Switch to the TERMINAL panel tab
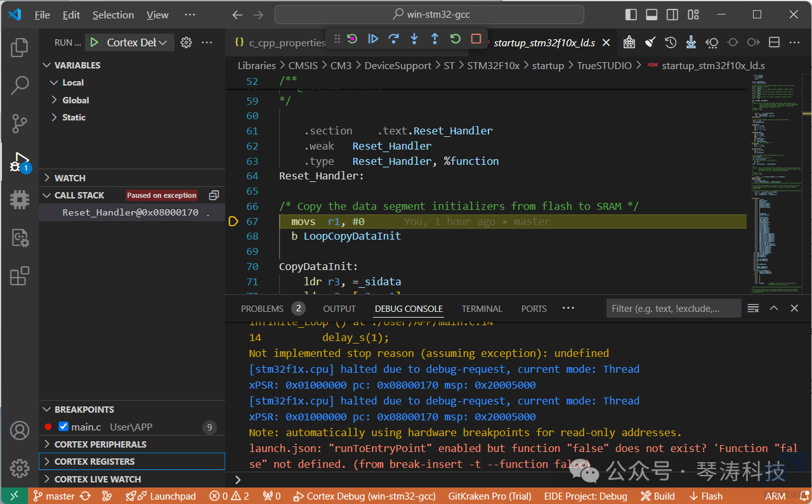 [x=482, y=309]
